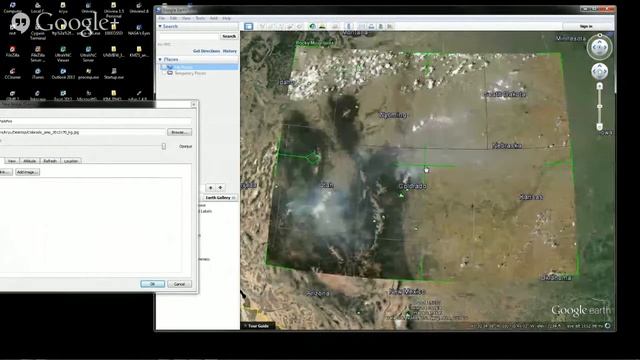Click the Save Image toolbar icon
Screen dimensions: 640x360
(x=380, y=26)
